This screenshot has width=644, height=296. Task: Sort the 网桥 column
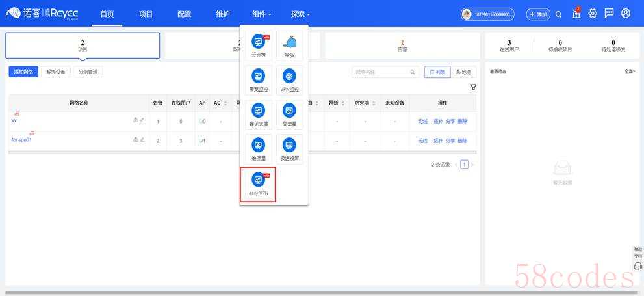click(x=343, y=103)
